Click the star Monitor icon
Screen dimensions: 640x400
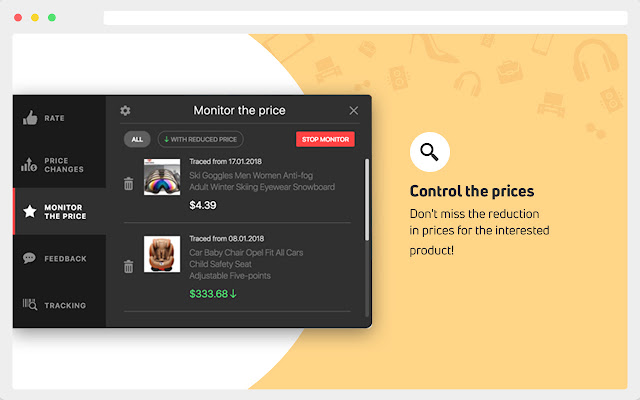click(x=30, y=212)
